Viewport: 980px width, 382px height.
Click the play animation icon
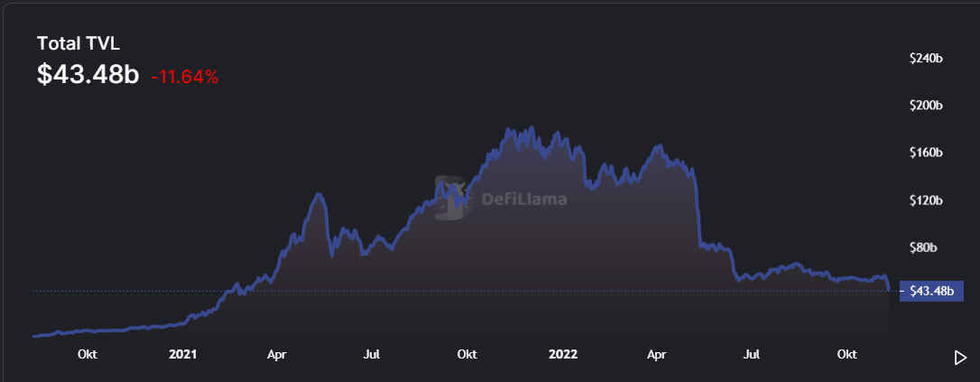pos(960,358)
